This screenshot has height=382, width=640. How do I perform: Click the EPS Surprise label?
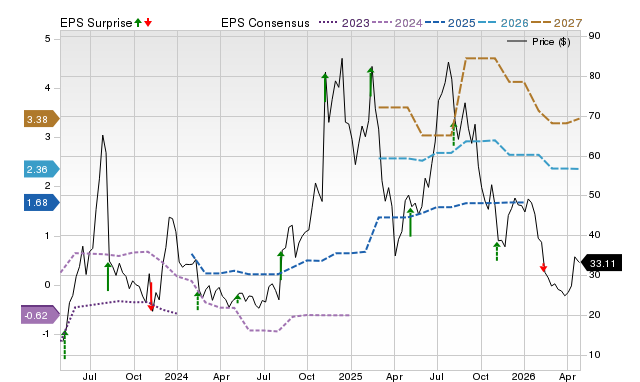[96, 23]
